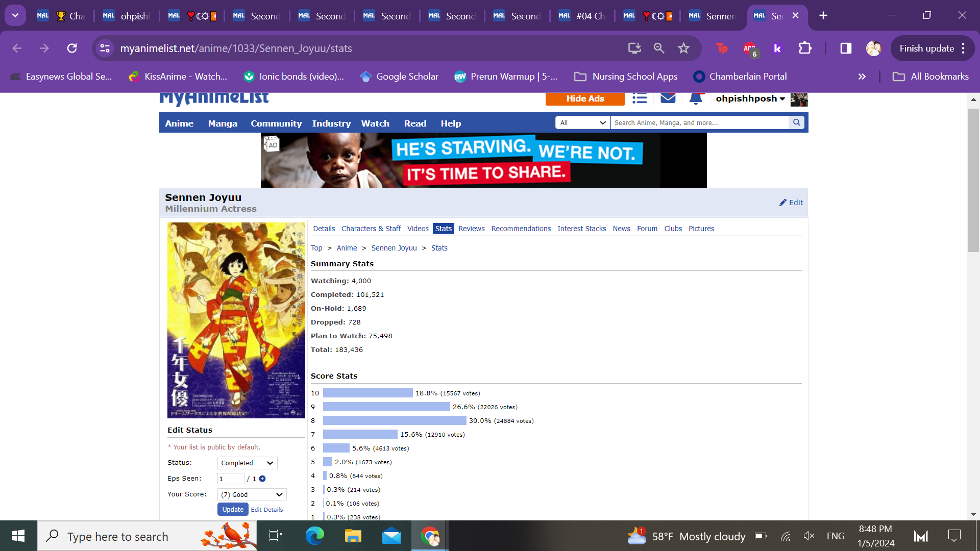Open the messages envelope icon

click(668, 98)
